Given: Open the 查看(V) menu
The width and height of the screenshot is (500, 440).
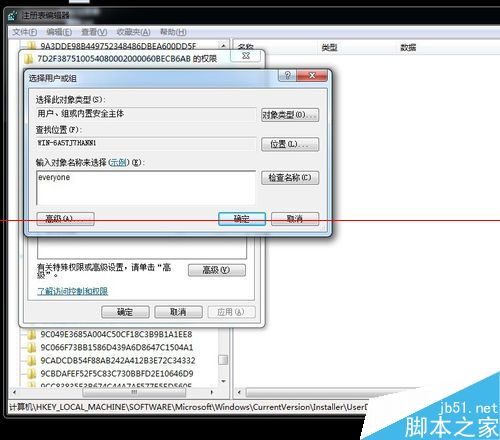Looking at the screenshot, I should pos(94,32).
